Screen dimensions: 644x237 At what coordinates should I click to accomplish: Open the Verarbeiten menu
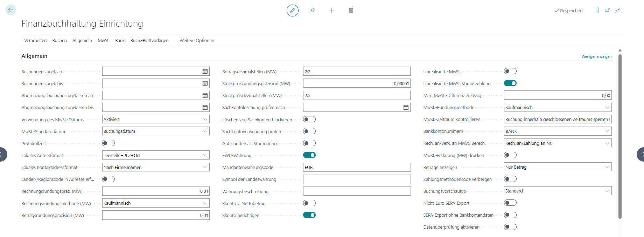(x=35, y=40)
